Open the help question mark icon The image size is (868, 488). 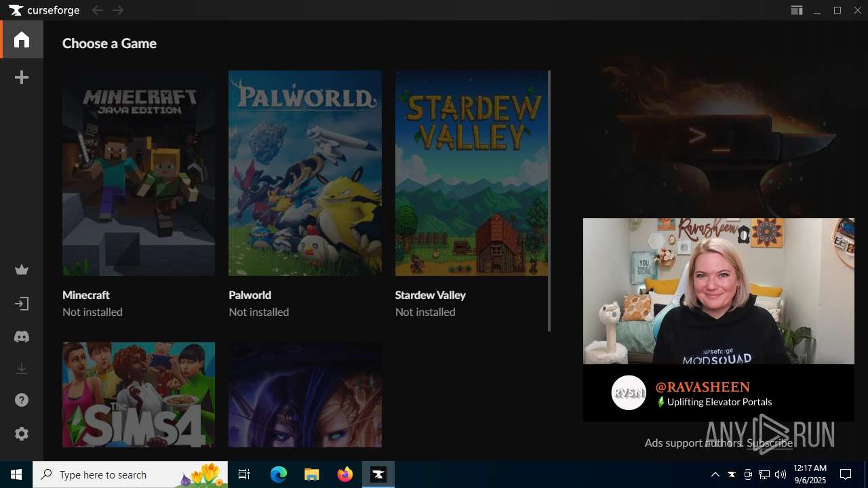[22, 401]
